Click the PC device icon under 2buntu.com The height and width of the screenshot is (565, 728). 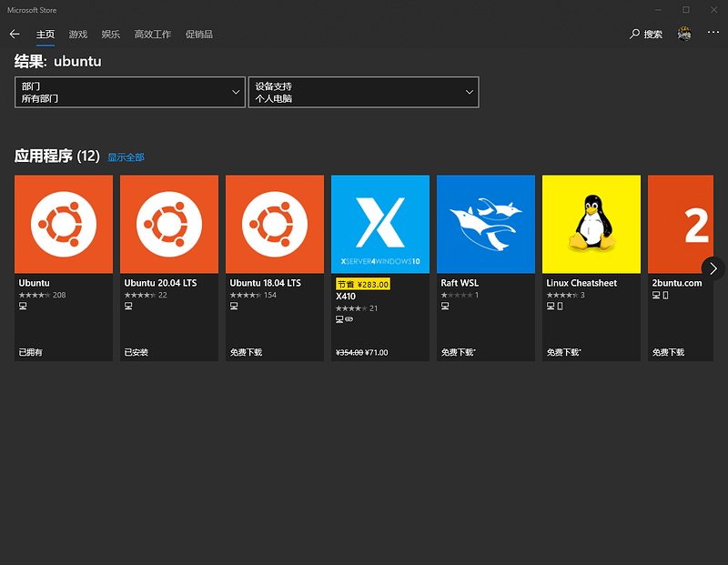(656, 296)
